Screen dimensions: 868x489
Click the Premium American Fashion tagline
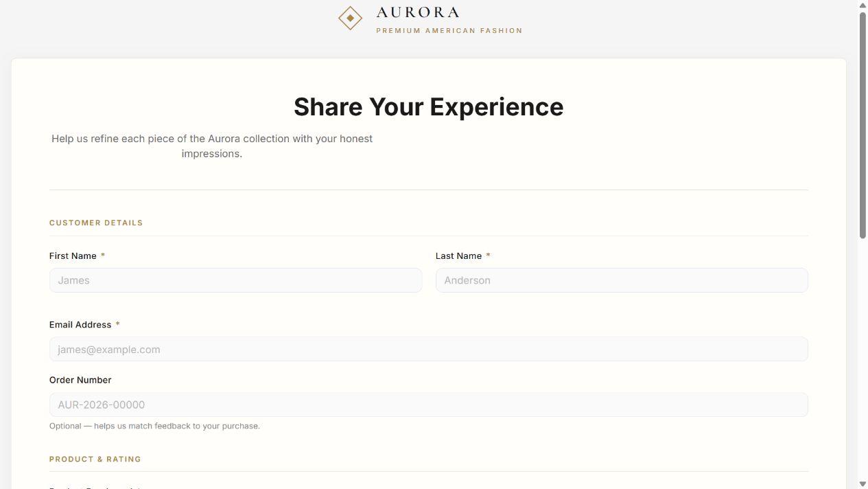tap(449, 31)
